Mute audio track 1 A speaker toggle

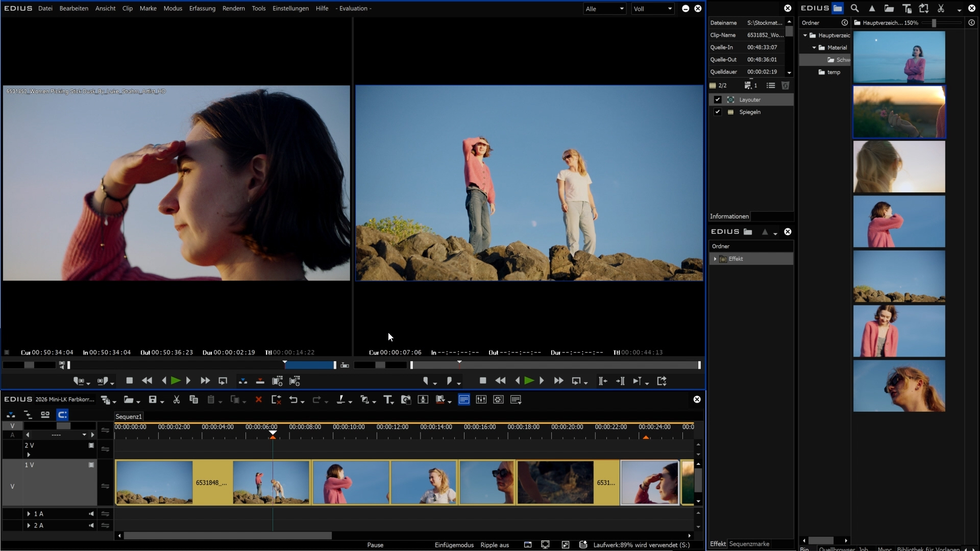[x=91, y=514]
